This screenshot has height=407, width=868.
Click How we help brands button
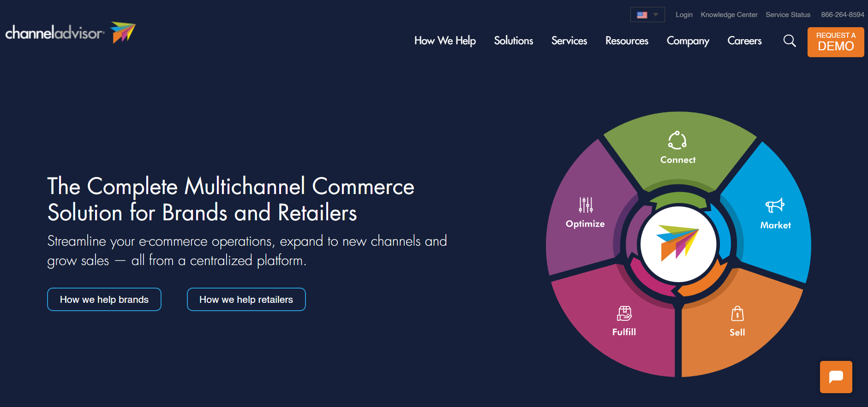coord(104,300)
